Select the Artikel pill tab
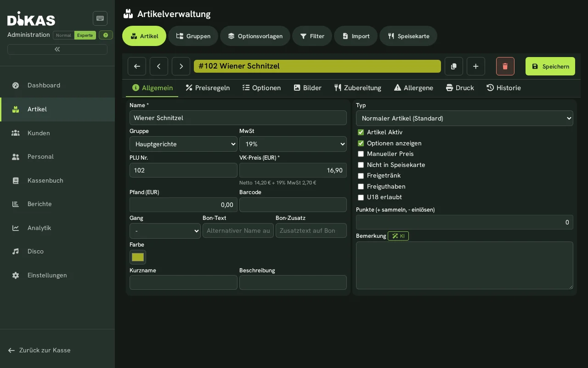This screenshot has width=588, height=368. (144, 36)
